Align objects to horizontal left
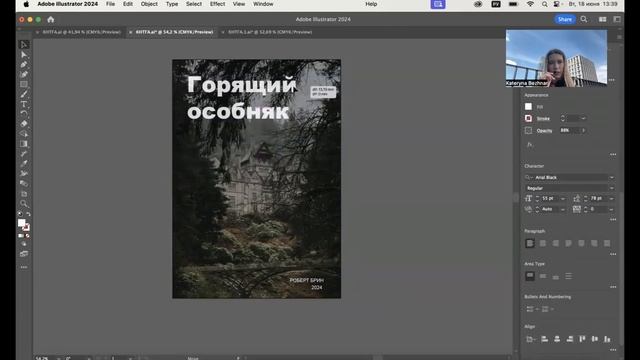This screenshot has width=640, height=360. pos(544,339)
